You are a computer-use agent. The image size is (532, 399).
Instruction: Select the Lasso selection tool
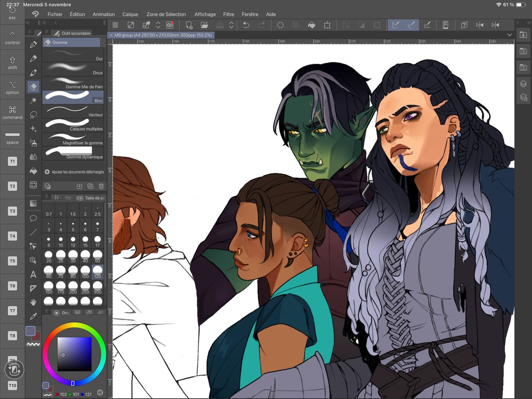tap(33, 114)
